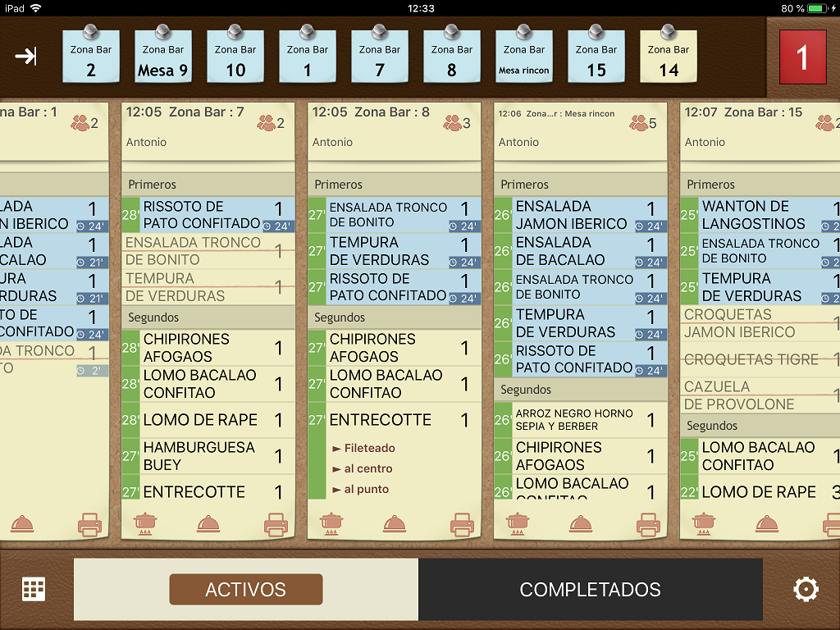Tap cooking pot icon on Zona Bar 7 ticket
Image resolution: width=840 pixels, height=630 pixels.
[x=145, y=523]
